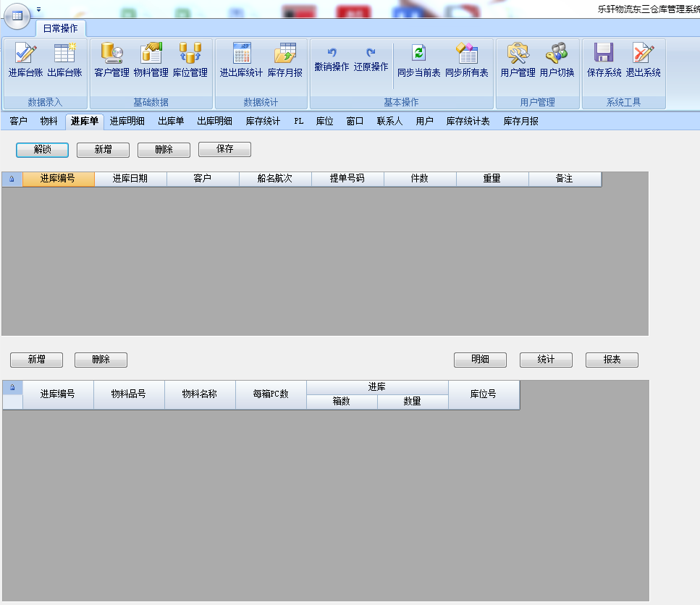The image size is (700, 605).
Task: Open 进库台账 entry icon
Action: pos(25,60)
